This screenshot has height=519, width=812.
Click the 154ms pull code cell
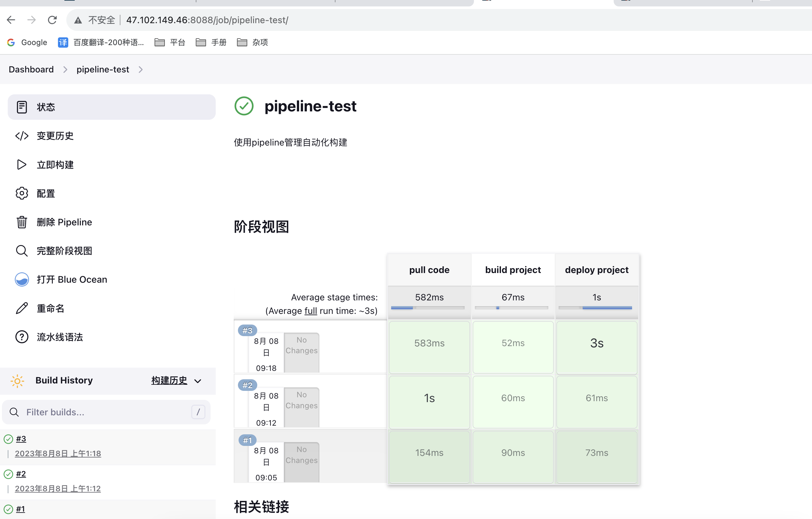pyautogui.click(x=429, y=457)
